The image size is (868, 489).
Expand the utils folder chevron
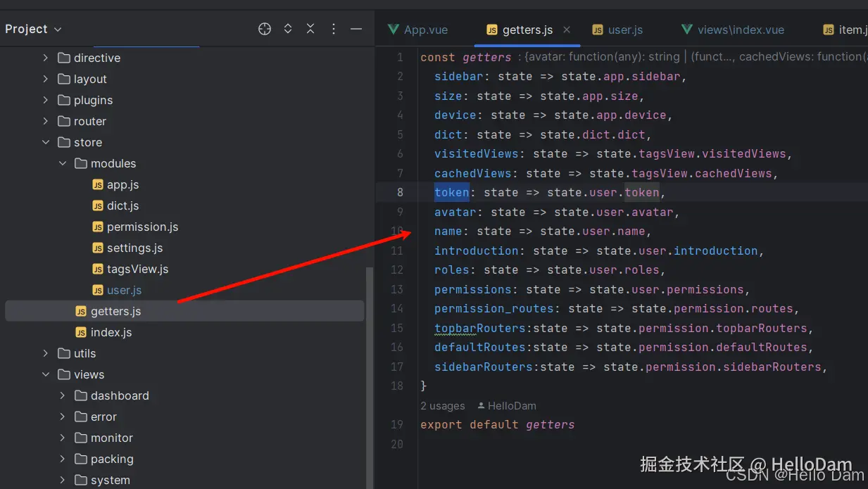46,353
